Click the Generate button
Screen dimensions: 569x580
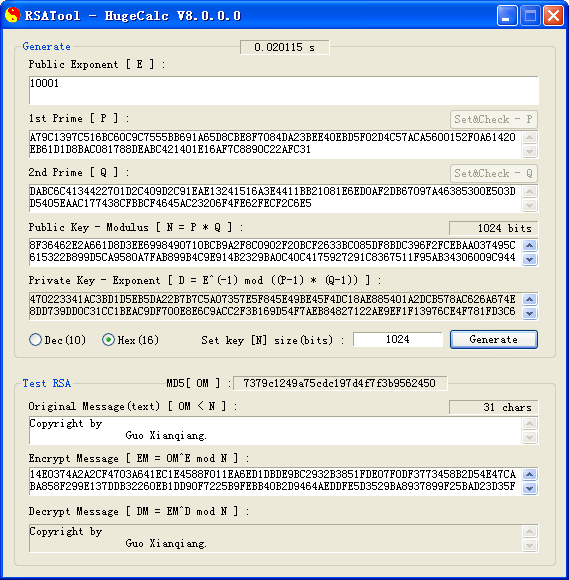click(x=494, y=340)
